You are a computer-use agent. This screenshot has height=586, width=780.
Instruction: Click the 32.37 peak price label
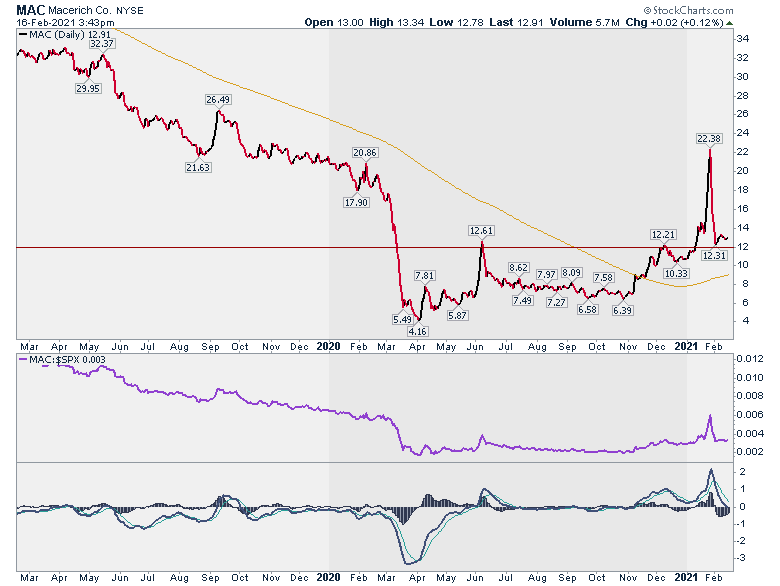pyautogui.click(x=102, y=44)
